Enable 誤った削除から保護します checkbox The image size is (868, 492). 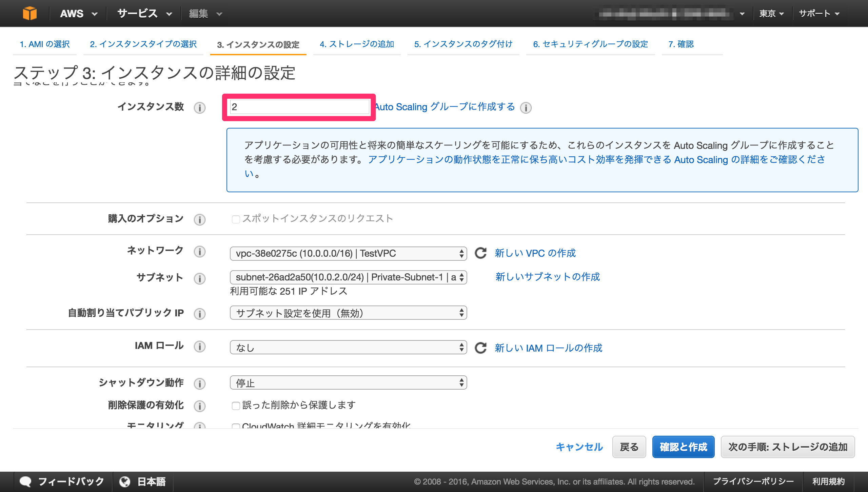click(236, 406)
